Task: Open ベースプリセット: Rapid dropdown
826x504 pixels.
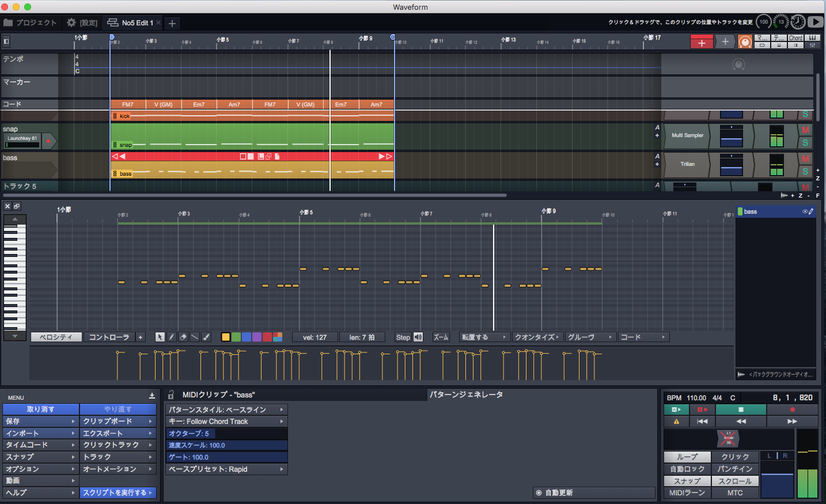Action: point(226,469)
